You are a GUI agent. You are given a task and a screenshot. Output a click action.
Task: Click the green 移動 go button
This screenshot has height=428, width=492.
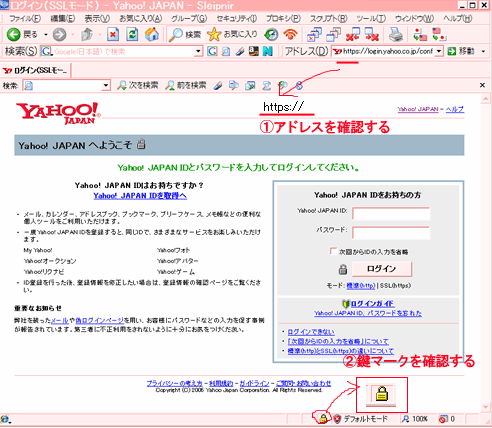click(461, 51)
